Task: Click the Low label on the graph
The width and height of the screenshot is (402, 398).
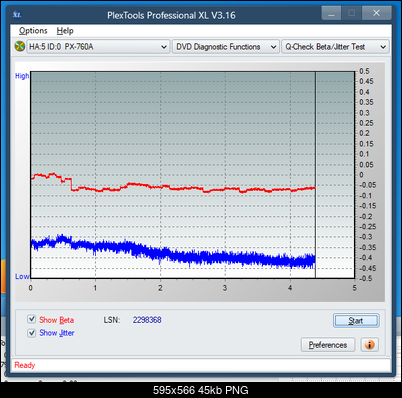Action: (22, 276)
